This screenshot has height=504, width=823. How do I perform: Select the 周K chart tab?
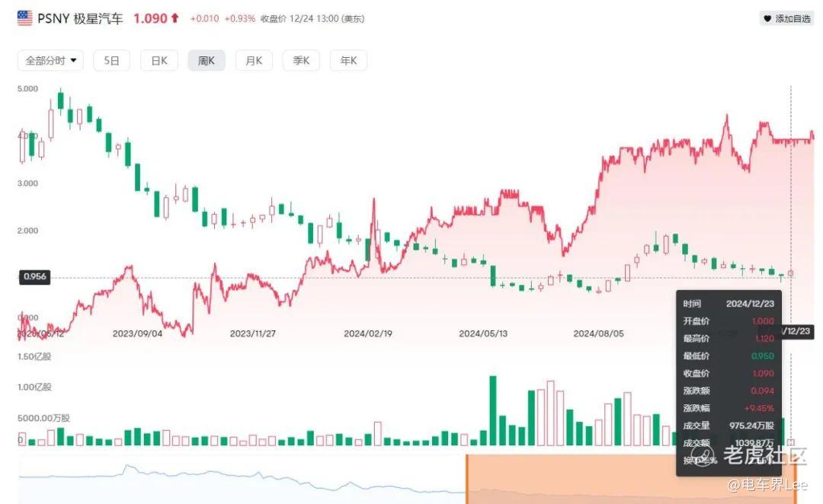[207, 60]
